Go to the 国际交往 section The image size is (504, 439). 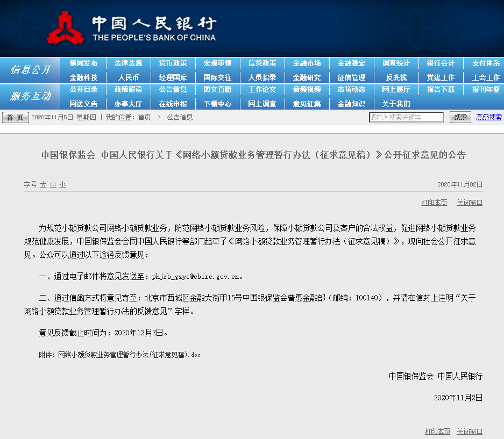pos(218,77)
